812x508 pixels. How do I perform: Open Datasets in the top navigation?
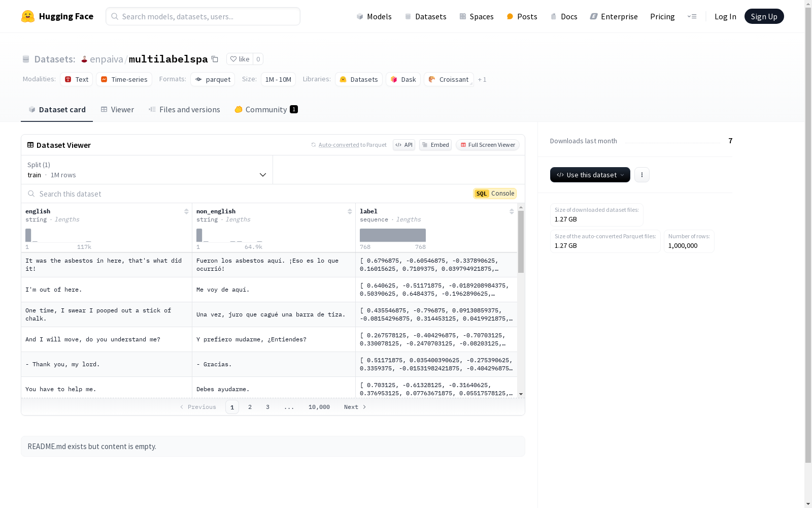(x=425, y=16)
